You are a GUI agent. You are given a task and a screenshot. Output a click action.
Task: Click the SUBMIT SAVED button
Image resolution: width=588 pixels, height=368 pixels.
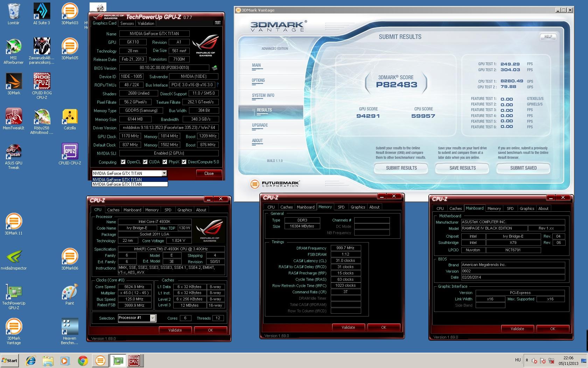[523, 168]
